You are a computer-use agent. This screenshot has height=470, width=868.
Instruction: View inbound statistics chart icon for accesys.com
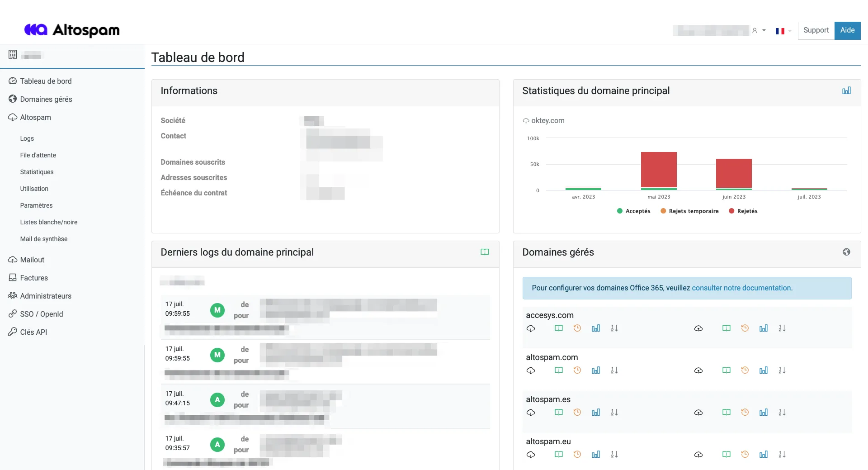tap(596, 328)
